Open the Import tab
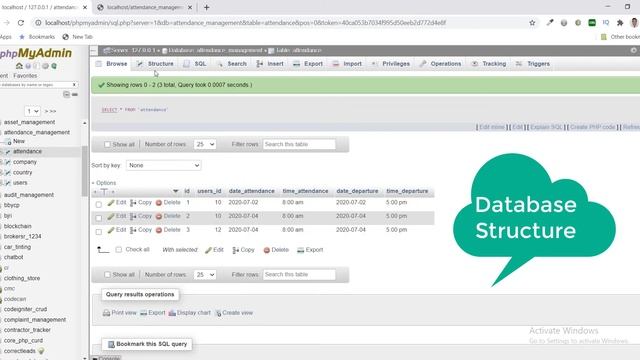This screenshot has height=360, width=640. pos(347,64)
